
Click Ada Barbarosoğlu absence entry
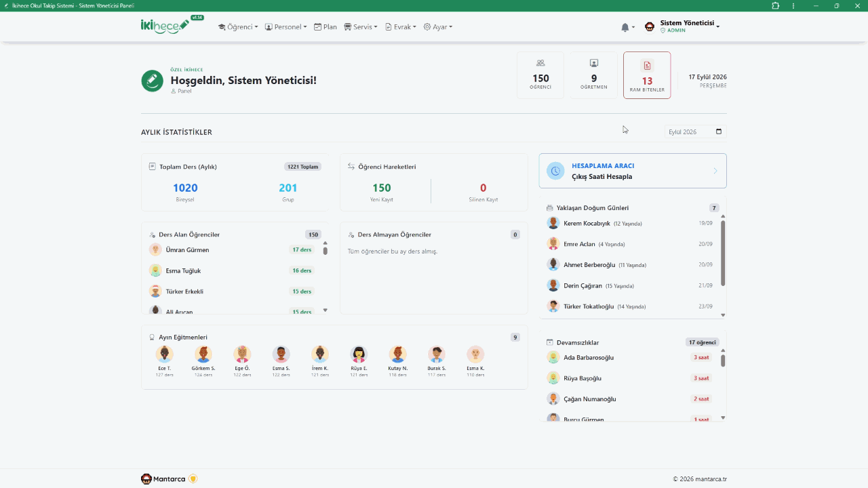click(630, 357)
